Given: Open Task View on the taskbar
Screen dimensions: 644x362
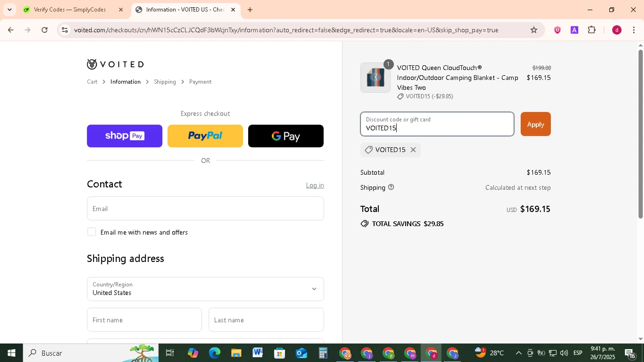Looking at the screenshot, I should [170, 353].
